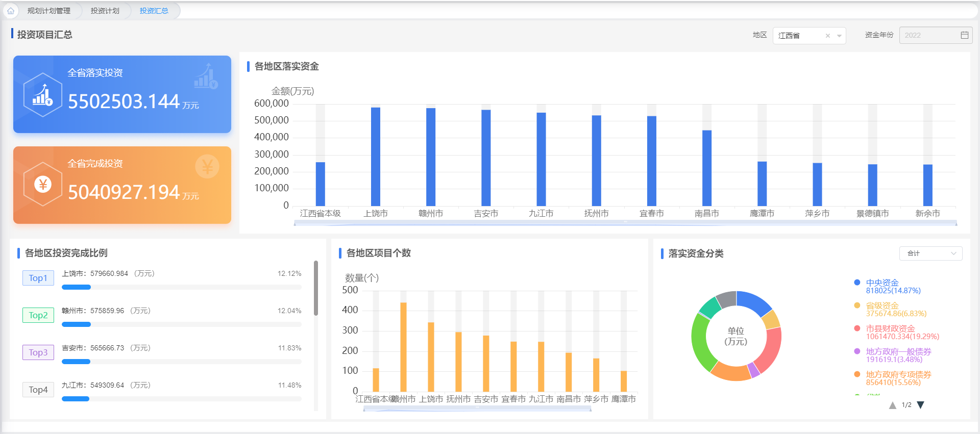This screenshot has width=980, height=434.
Task: Toggle 市县财政资金 legend item
Action: pyautogui.click(x=890, y=328)
